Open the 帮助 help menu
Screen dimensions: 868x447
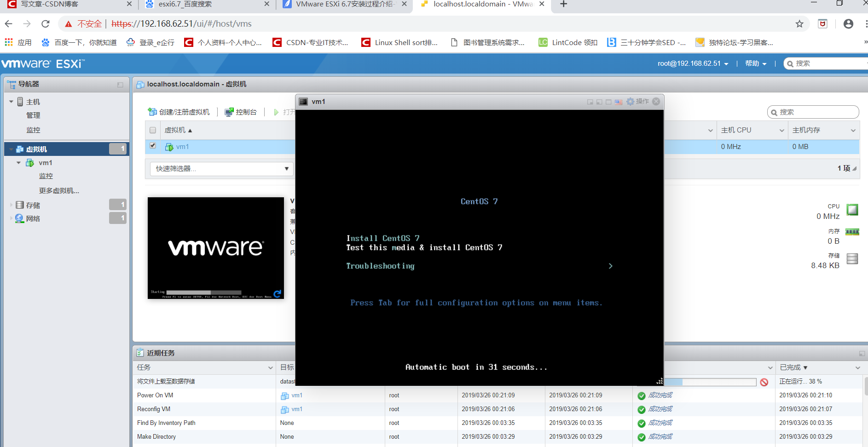click(756, 63)
